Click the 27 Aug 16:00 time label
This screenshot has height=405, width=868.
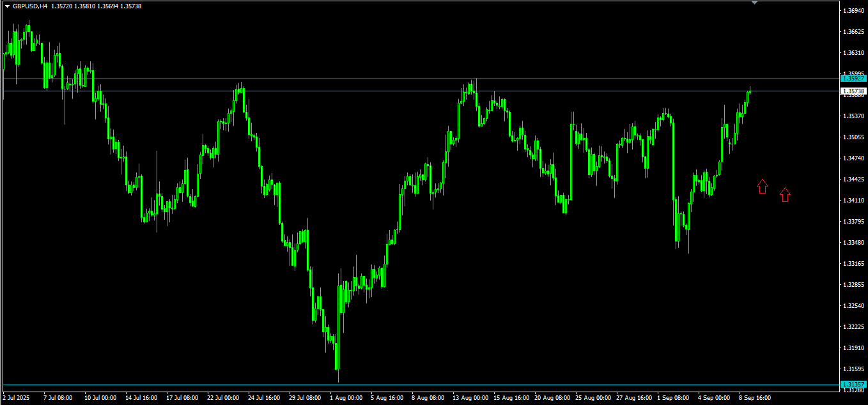pyautogui.click(x=634, y=398)
